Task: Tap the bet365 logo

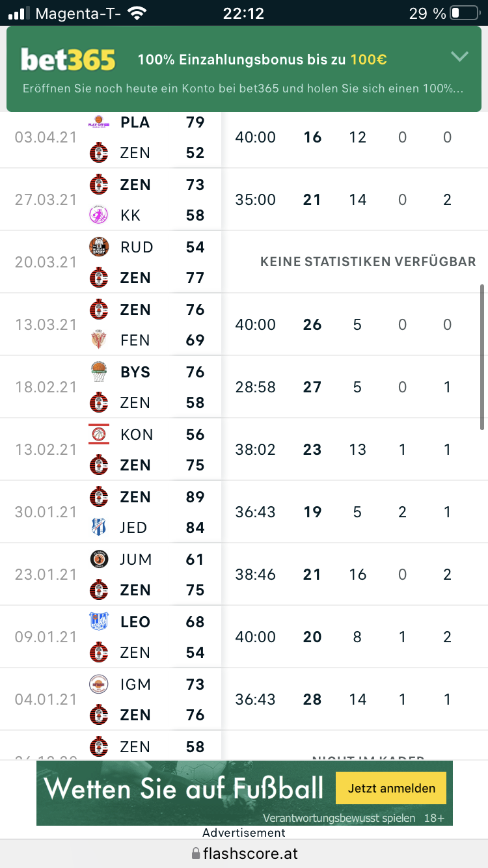Action: (68, 60)
